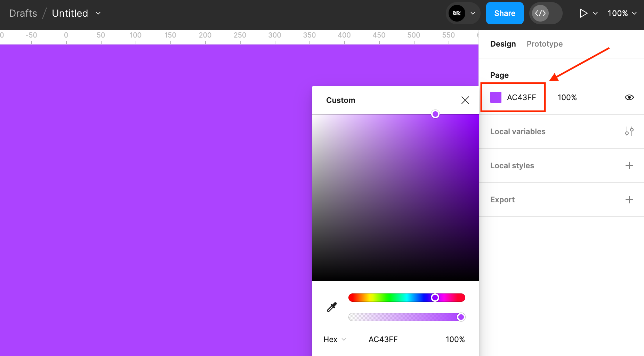Click the Local styles label
The height and width of the screenshot is (356, 644).
(512, 165)
